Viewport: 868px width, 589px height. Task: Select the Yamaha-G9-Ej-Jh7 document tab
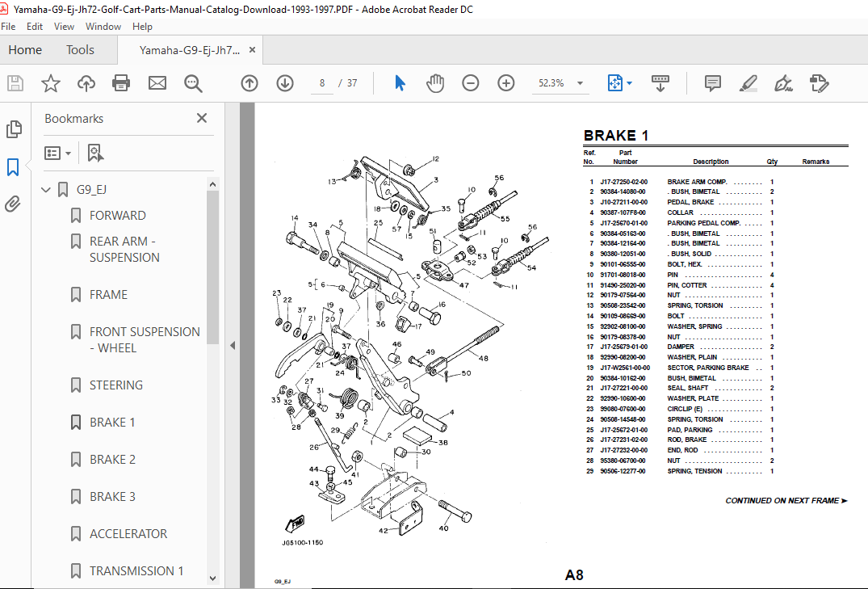tap(189, 50)
